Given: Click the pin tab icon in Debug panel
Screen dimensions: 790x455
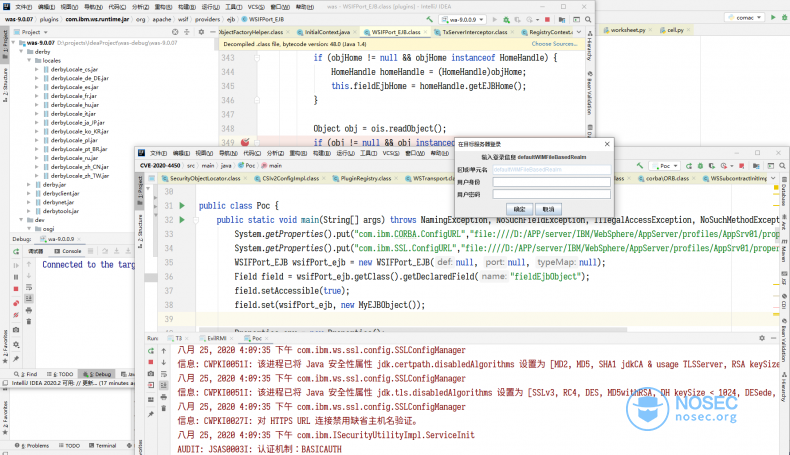Looking at the screenshot, I should point(16,359).
